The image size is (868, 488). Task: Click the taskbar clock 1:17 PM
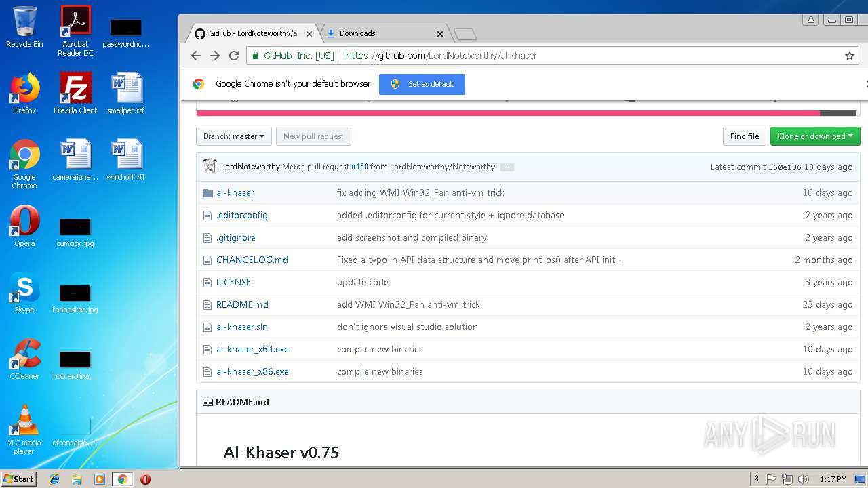click(x=833, y=479)
